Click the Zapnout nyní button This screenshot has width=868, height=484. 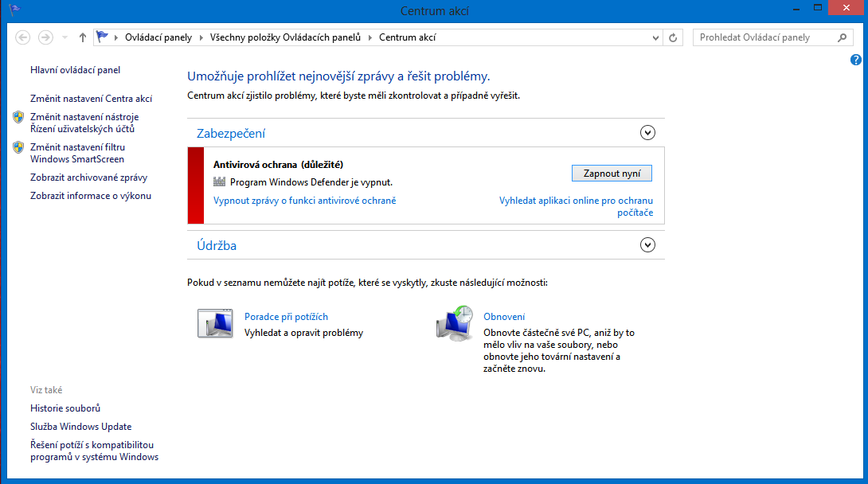(x=612, y=173)
